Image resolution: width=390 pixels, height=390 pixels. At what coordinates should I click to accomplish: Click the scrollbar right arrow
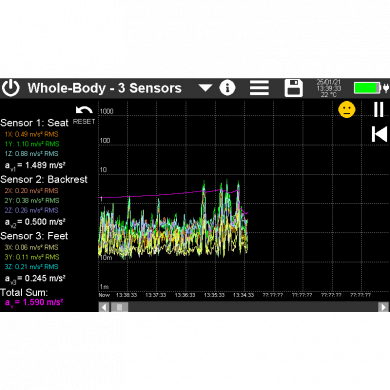pyautogui.click(x=383, y=307)
